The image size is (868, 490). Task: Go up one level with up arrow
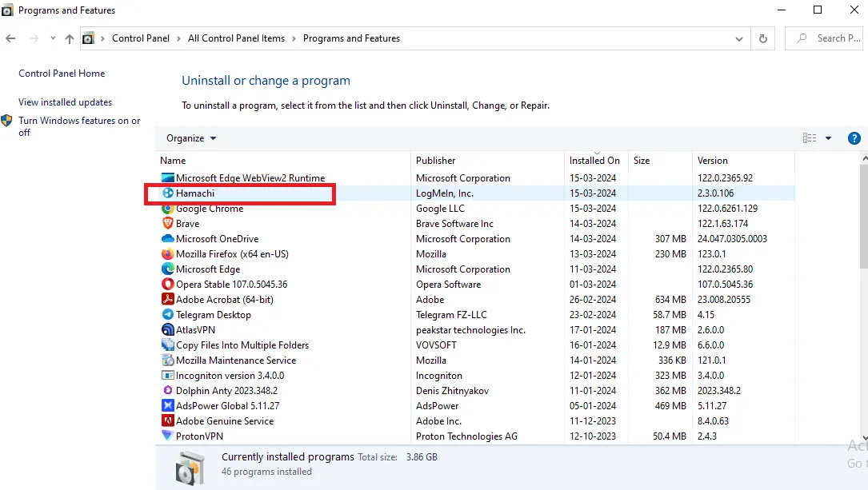click(69, 38)
